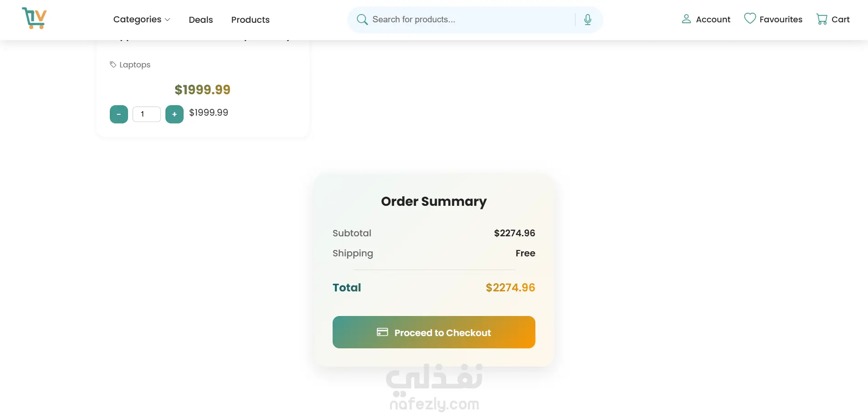Expand the Categories dropdown
Screen dimensions: 868x413
tap(137, 20)
